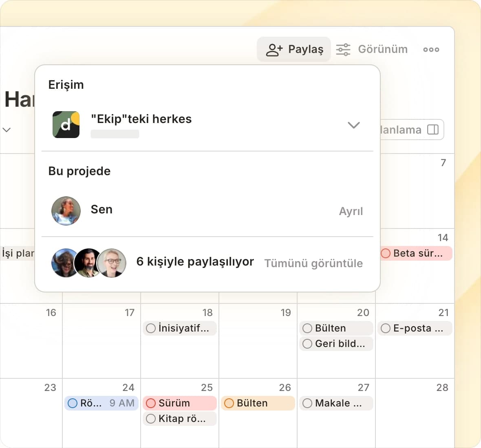The height and width of the screenshot is (448, 481).
Task: Expand the "Ekip"teki herkes access dropdown
Action: pyautogui.click(x=353, y=125)
